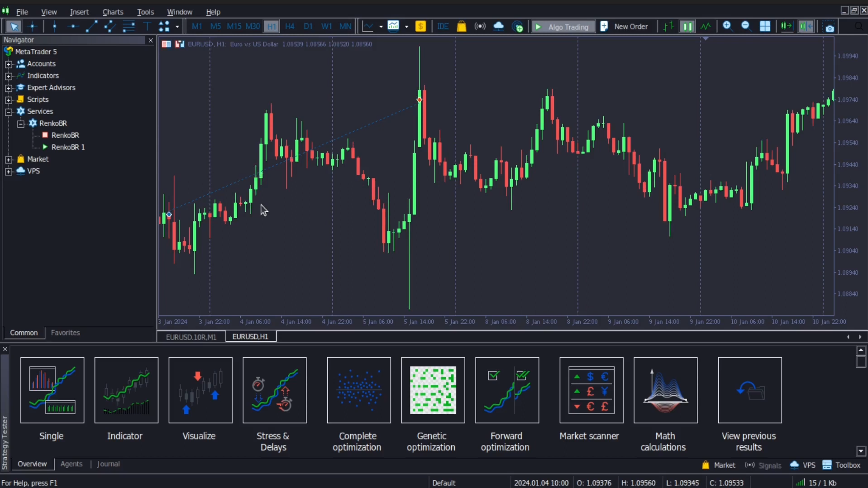This screenshot has width=868, height=488.
Task: Switch to the EURUSD.10R,M1 chart tab
Action: coord(191,337)
